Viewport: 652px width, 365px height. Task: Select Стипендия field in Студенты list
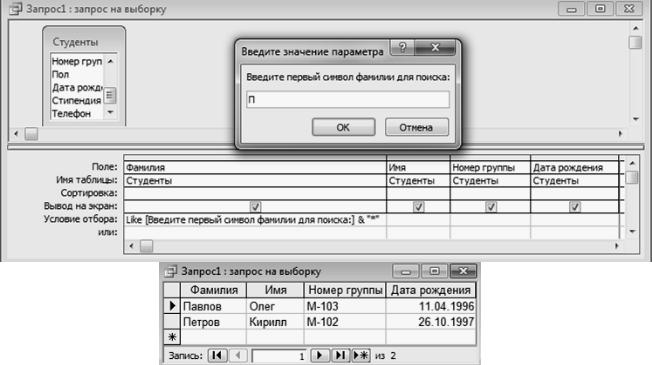pyautogui.click(x=77, y=100)
